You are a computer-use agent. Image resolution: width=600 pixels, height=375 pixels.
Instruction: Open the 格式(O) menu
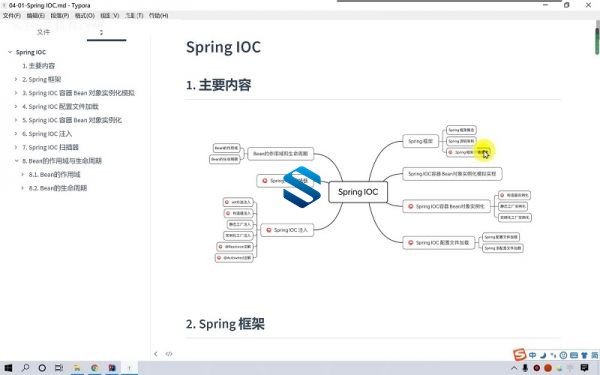85,16
